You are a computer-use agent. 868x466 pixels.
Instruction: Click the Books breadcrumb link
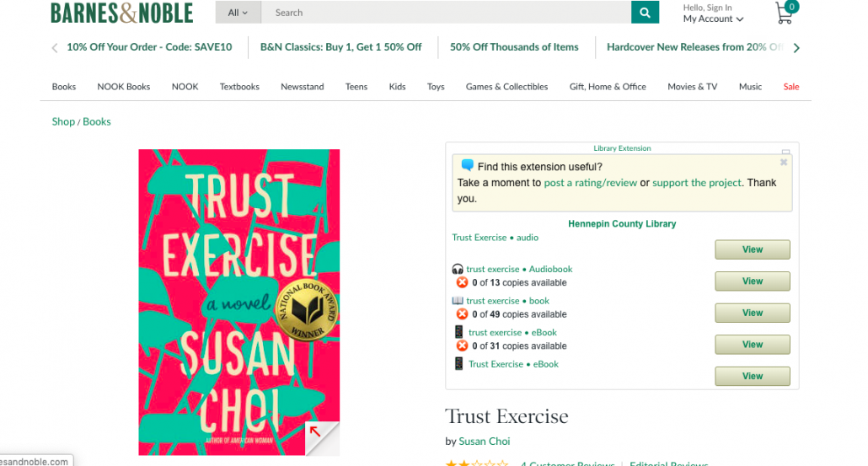tap(97, 121)
